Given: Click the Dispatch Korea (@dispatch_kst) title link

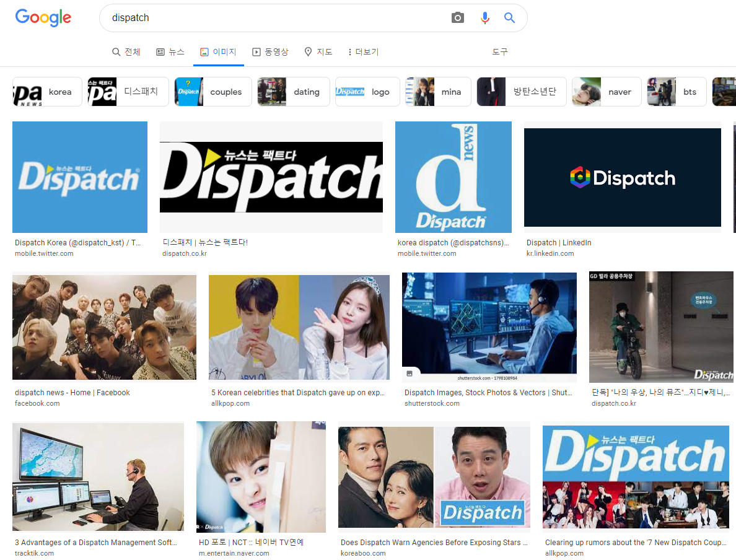Looking at the screenshot, I should 77,243.
